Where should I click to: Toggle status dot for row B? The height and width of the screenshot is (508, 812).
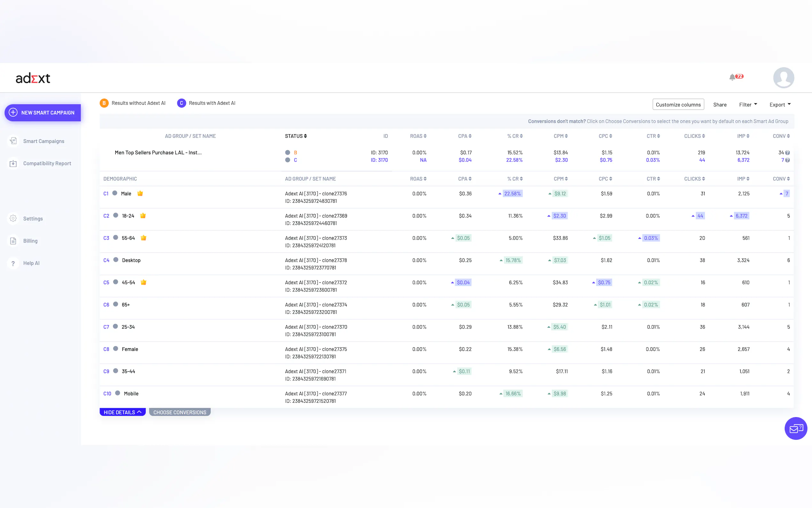click(x=287, y=153)
